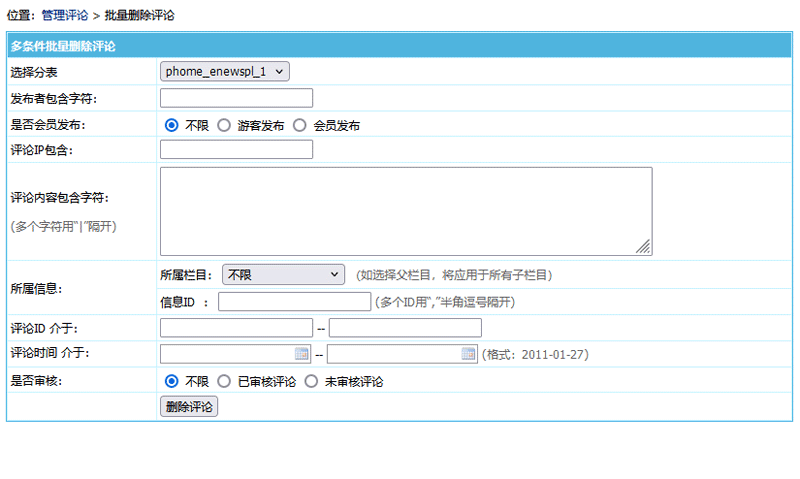Select 不限 radio for 是否会员发布
This screenshot has width=800, height=479.
(171, 126)
